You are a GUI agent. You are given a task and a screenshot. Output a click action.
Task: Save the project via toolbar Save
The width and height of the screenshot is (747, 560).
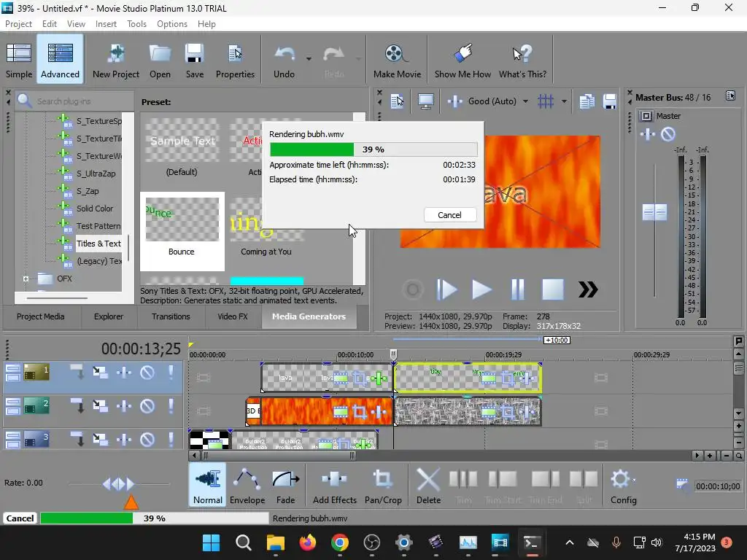(x=194, y=61)
